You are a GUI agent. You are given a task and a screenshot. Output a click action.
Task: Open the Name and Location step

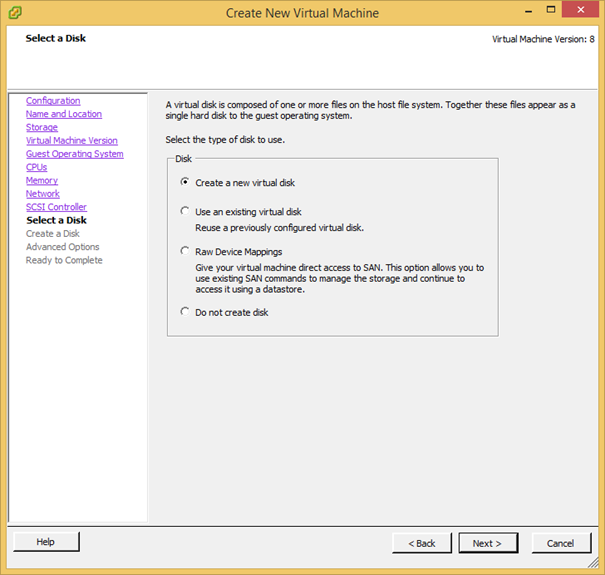click(x=64, y=114)
